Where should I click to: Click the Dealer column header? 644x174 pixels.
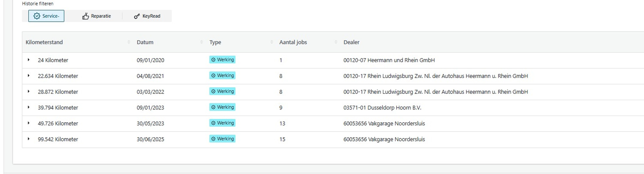click(351, 42)
